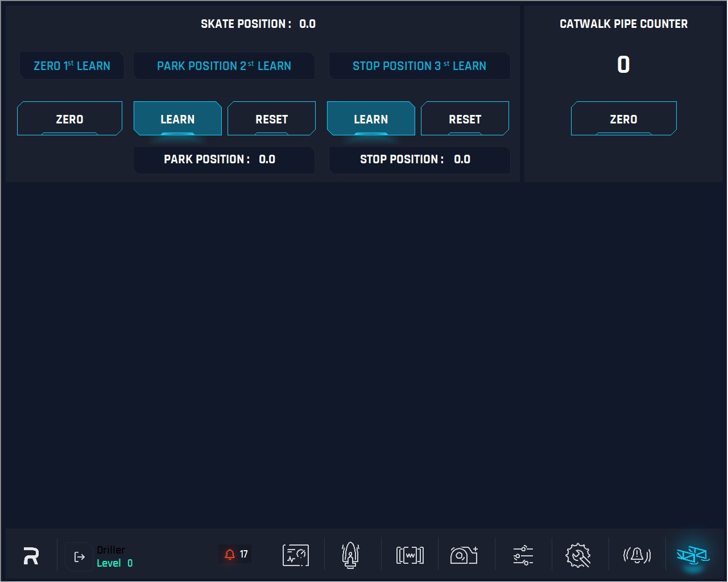This screenshot has height=582, width=728.
Task: Click RESET for park position
Action: (272, 118)
